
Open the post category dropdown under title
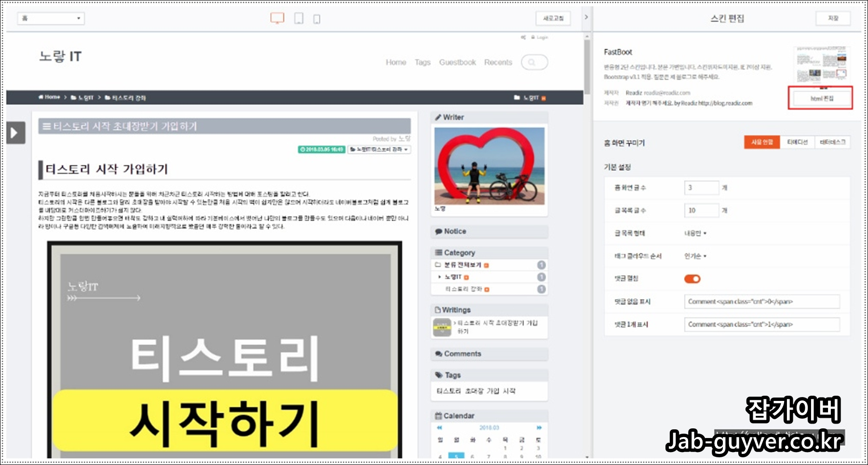(379, 149)
